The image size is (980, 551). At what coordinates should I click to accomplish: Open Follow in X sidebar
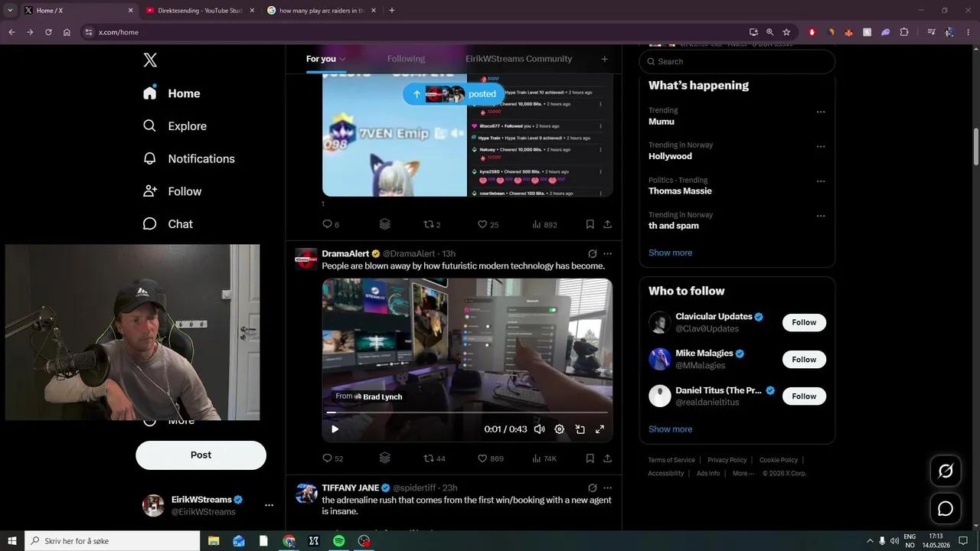pos(172,191)
